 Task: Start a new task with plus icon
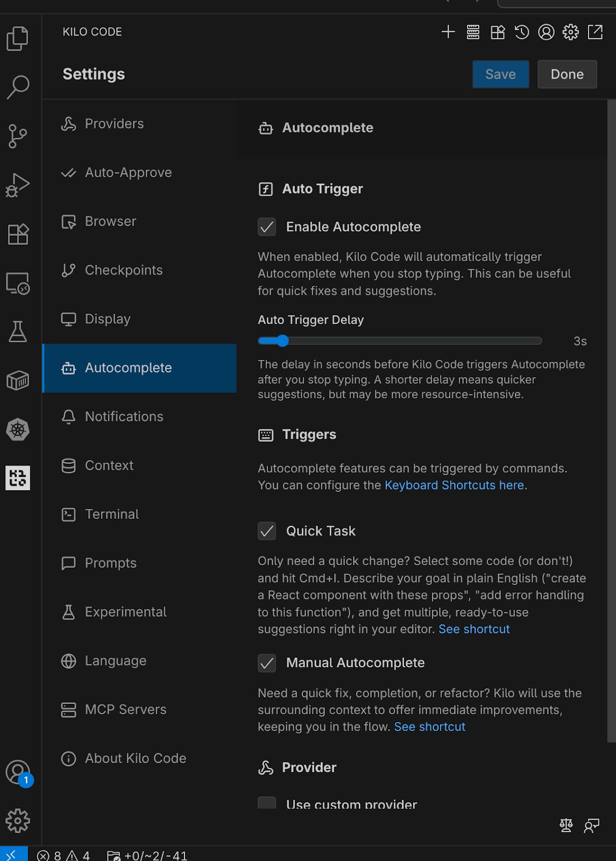(448, 32)
